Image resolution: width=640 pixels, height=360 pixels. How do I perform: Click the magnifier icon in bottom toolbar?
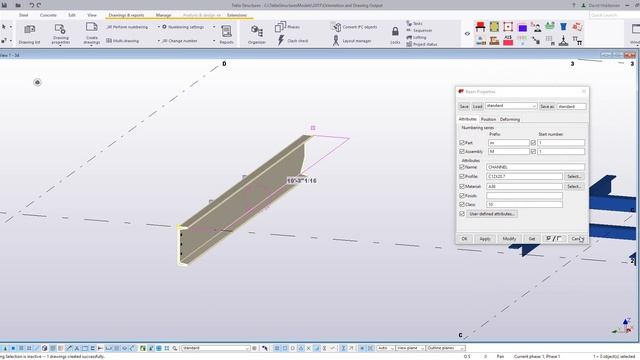[175, 348]
